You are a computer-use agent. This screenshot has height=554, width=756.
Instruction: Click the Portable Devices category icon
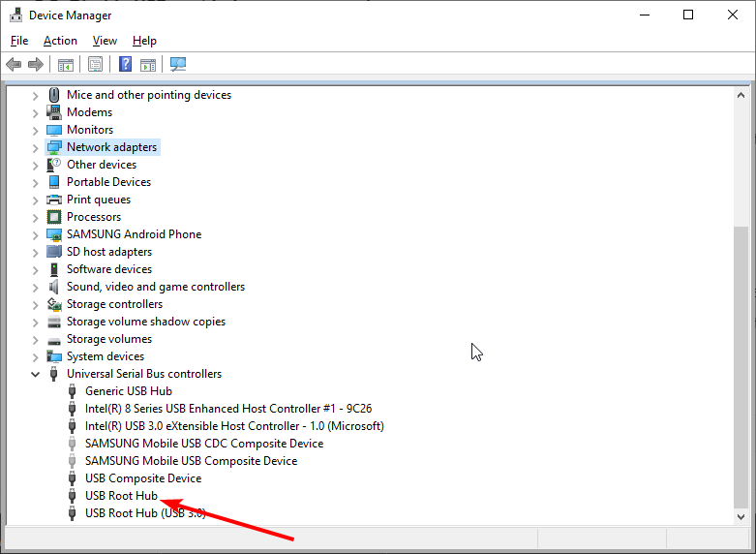coord(54,182)
